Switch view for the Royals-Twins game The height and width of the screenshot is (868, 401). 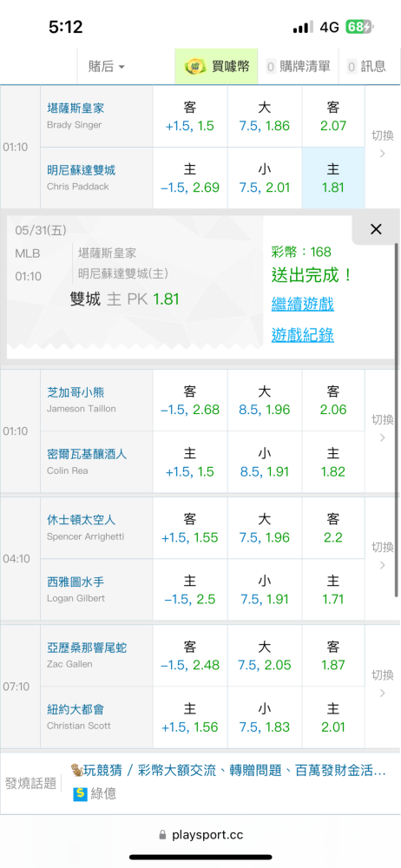click(x=383, y=144)
